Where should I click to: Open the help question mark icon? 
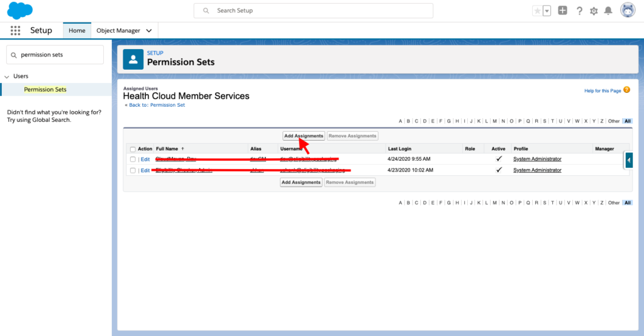point(579,11)
